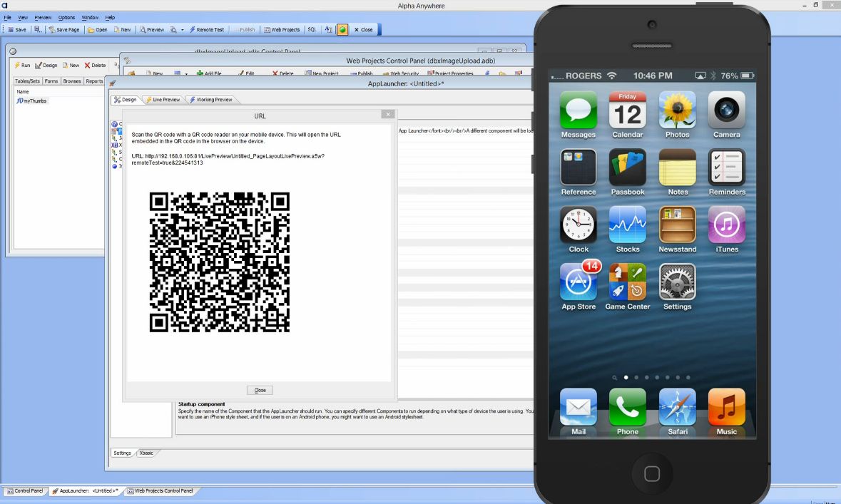Click the SQL toolbar button

point(312,29)
